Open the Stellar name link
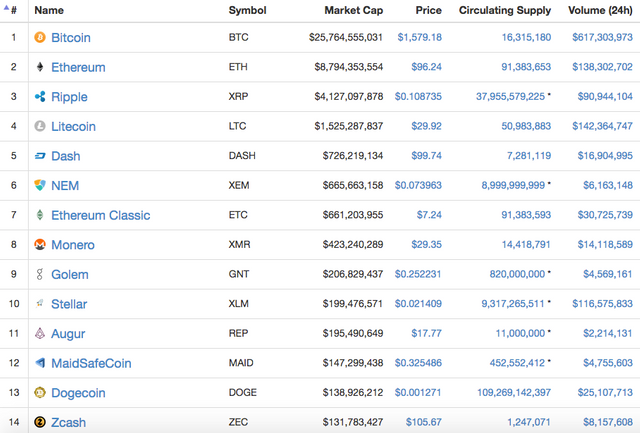Screen dimensions: 640x433 [x=69, y=304]
